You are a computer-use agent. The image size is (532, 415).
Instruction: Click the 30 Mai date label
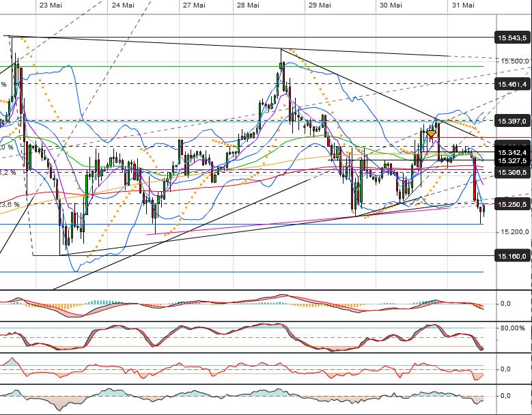click(x=391, y=5)
